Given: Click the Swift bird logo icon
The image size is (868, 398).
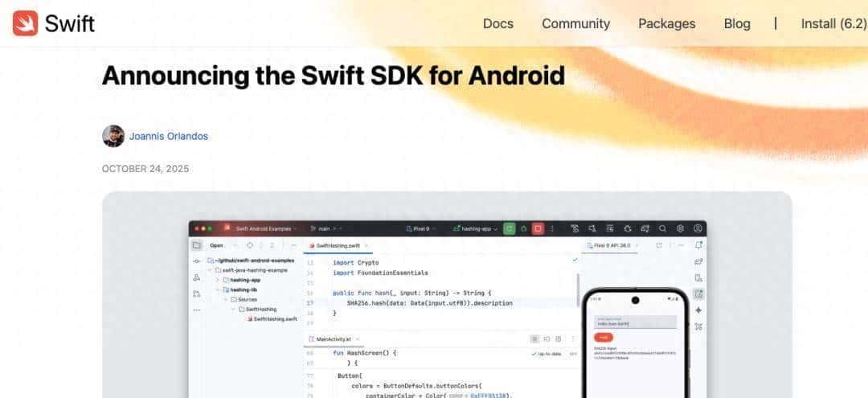Looking at the screenshot, I should pyautogui.click(x=26, y=23).
